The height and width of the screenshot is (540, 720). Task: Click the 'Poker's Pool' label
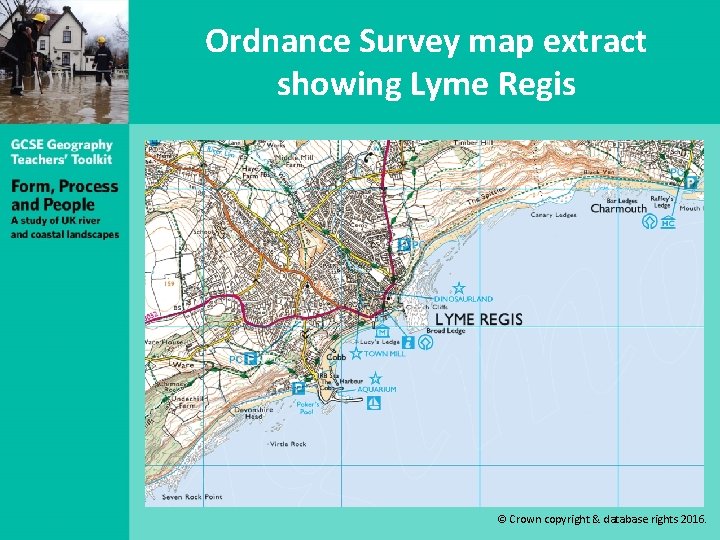(307, 408)
